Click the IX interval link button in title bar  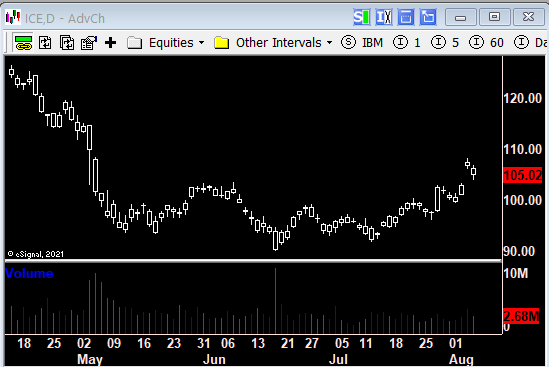tap(384, 17)
